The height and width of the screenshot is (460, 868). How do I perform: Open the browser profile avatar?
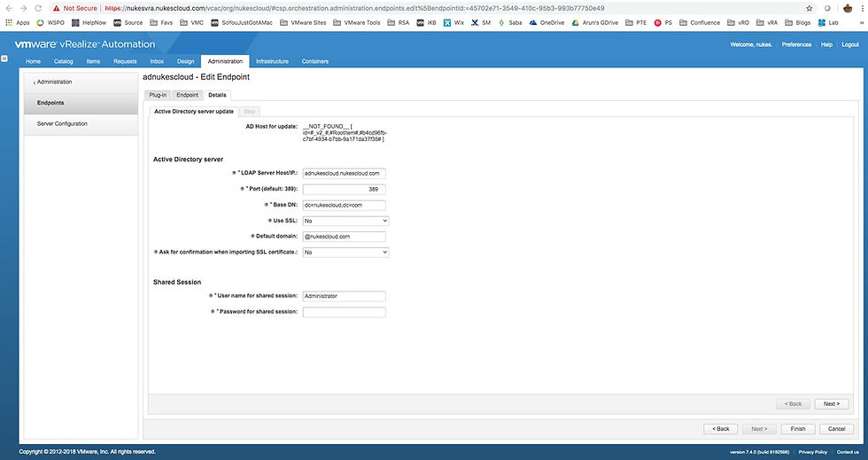click(848, 8)
